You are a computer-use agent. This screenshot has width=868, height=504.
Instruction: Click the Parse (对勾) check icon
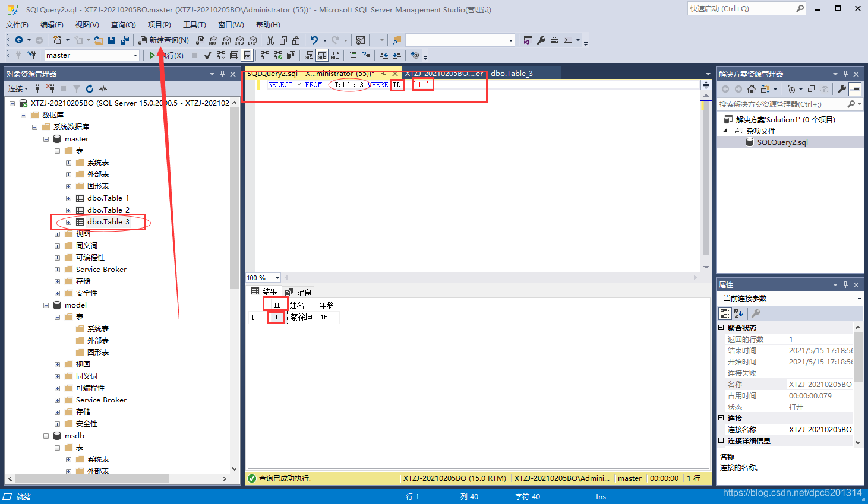click(x=207, y=55)
